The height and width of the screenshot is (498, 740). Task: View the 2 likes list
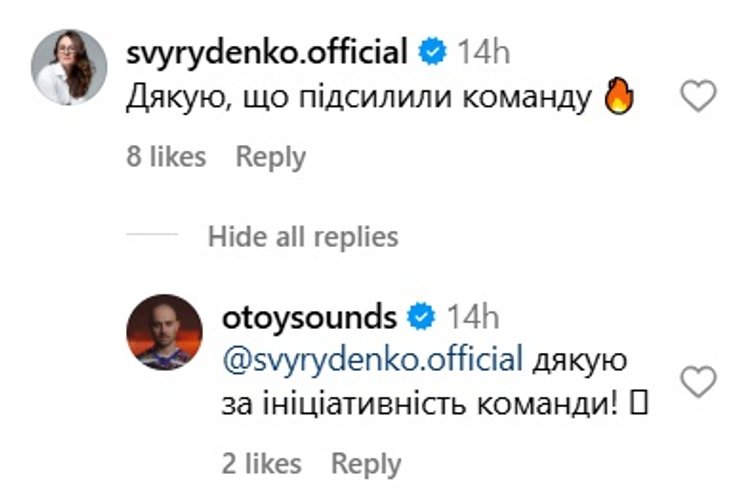point(262,464)
